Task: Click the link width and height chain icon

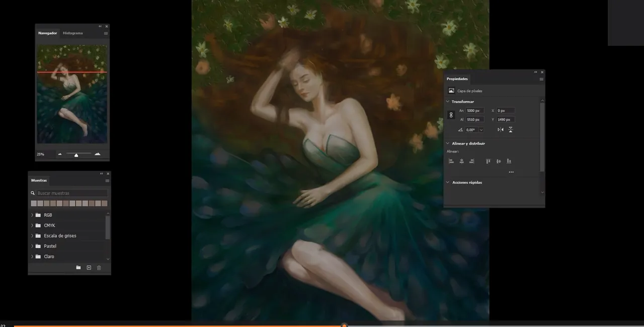Action: [451, 115]
